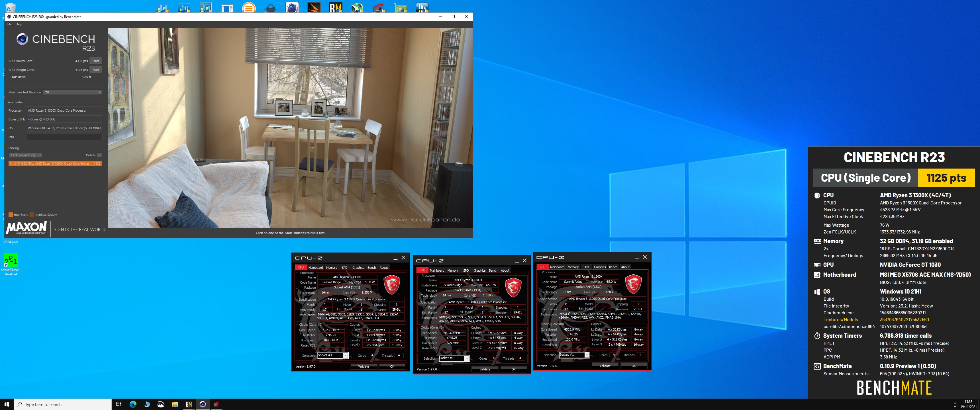Open the blue sphere Cinebench desktop shortcut
The image size is (980, 410).
tap(292, 7)
